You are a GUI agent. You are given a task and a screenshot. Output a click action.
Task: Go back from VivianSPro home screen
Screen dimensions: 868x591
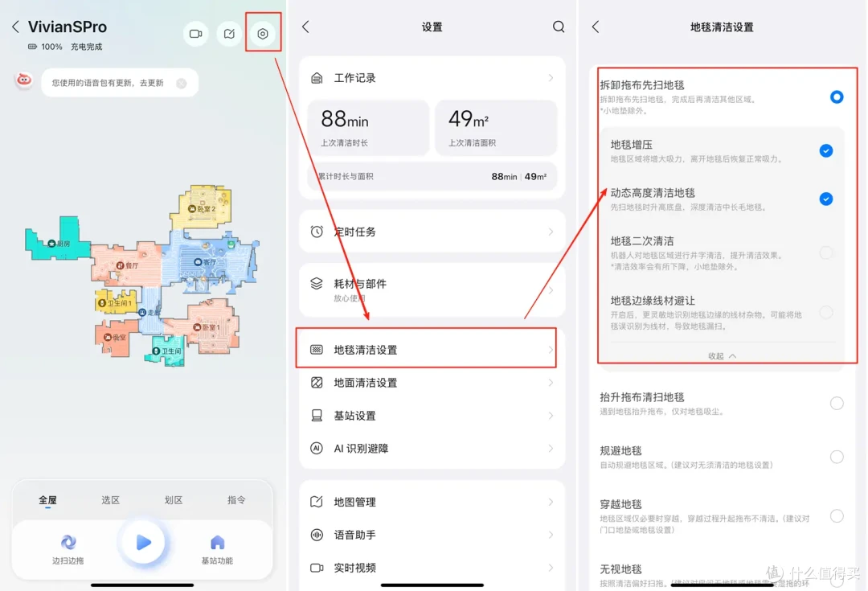15,27
